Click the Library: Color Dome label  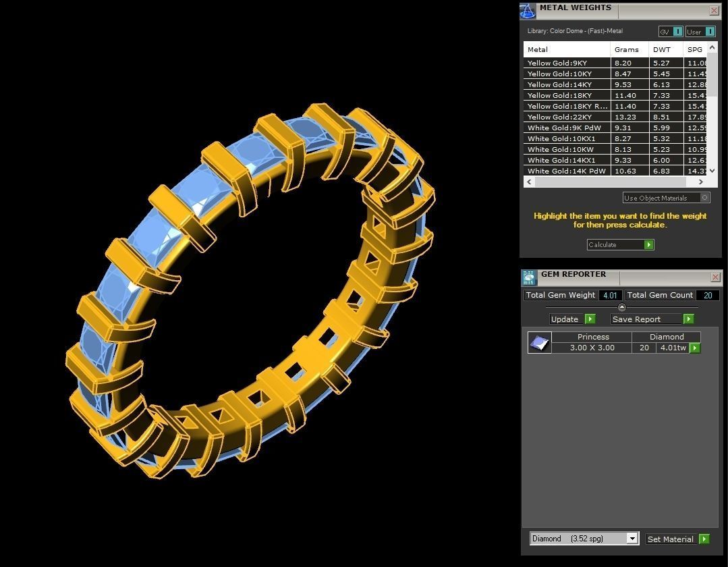[575, 31]
